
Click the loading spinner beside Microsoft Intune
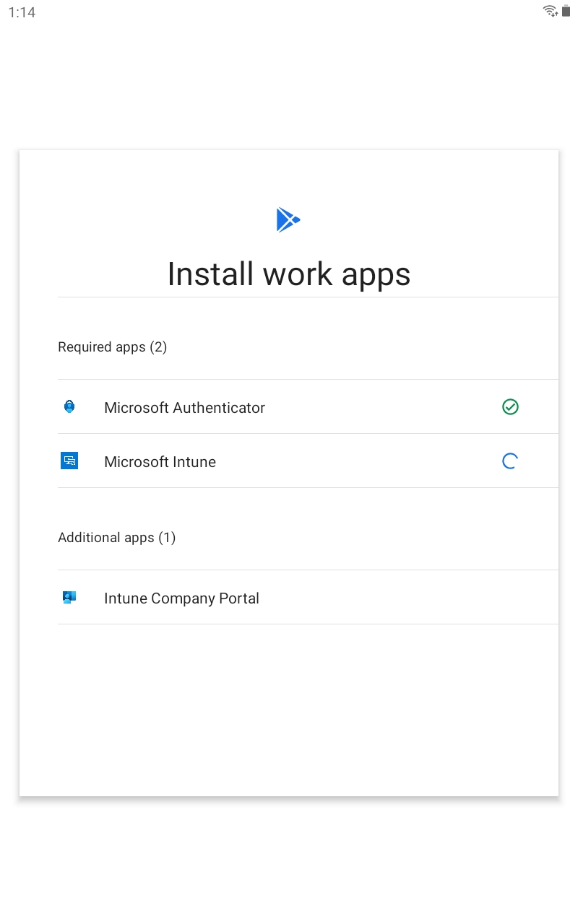click(510, 461)
